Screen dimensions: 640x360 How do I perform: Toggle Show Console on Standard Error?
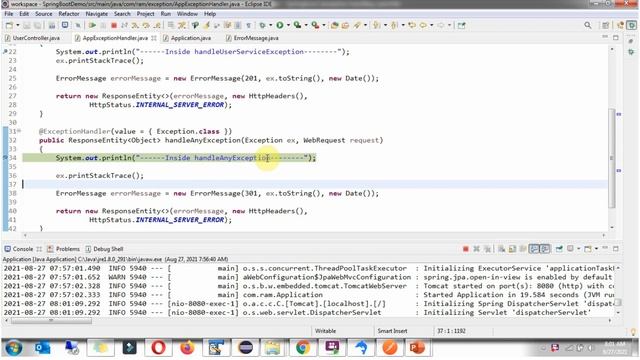point(545,249)
